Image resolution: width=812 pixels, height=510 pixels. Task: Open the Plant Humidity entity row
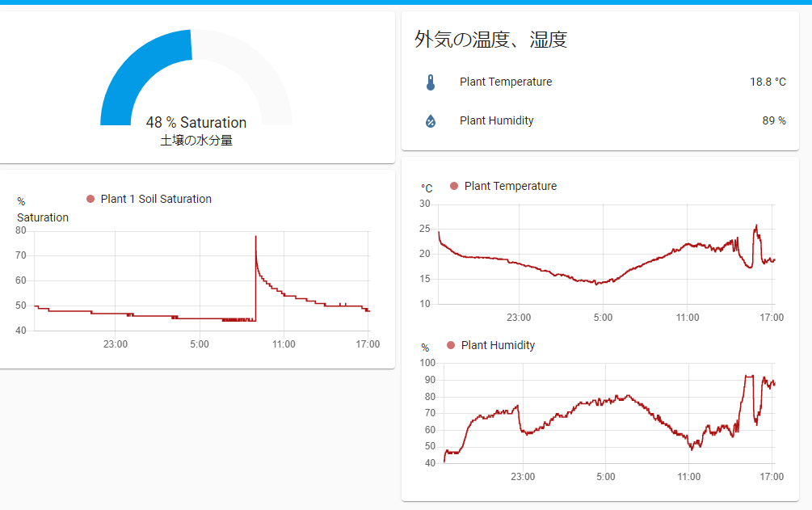[497, 120]
